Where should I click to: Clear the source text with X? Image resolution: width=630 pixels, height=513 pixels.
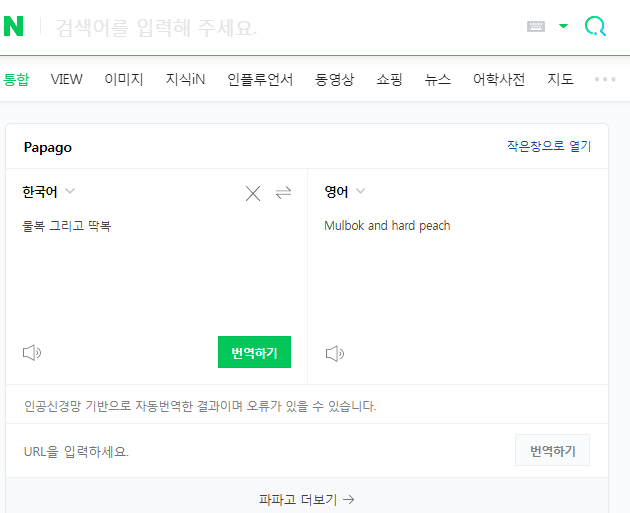pos(253,193)
